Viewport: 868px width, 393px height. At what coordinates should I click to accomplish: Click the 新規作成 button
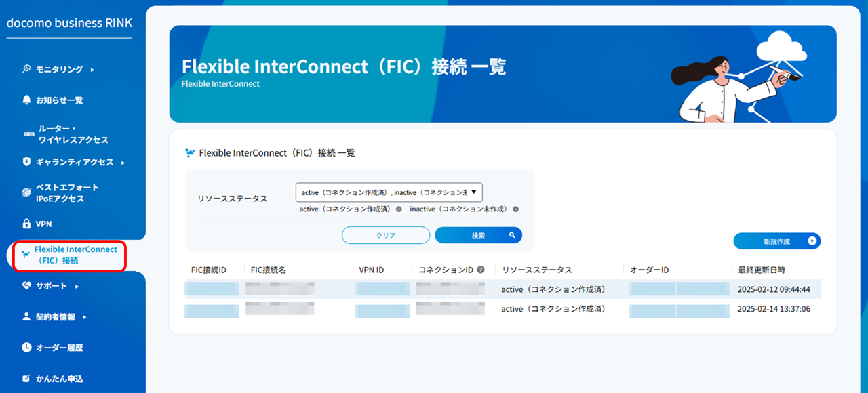(x=777, y=241)
